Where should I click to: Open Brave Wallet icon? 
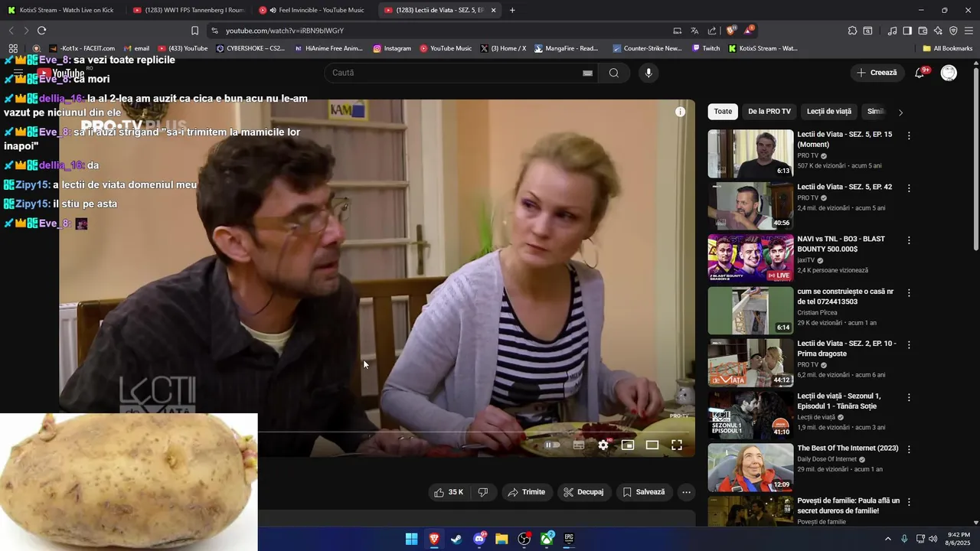(923, 31)
